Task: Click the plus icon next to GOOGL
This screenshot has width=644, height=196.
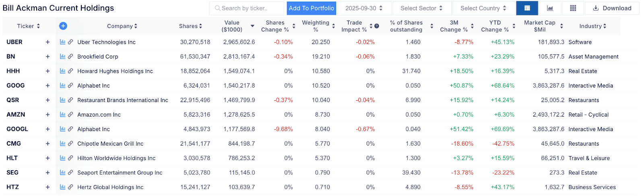Action: (x=47, y=129)
